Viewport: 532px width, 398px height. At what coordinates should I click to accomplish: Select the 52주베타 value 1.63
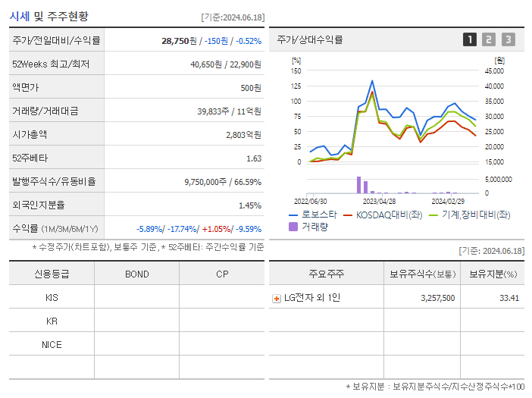pyautogui.click(x=254, y=158)
